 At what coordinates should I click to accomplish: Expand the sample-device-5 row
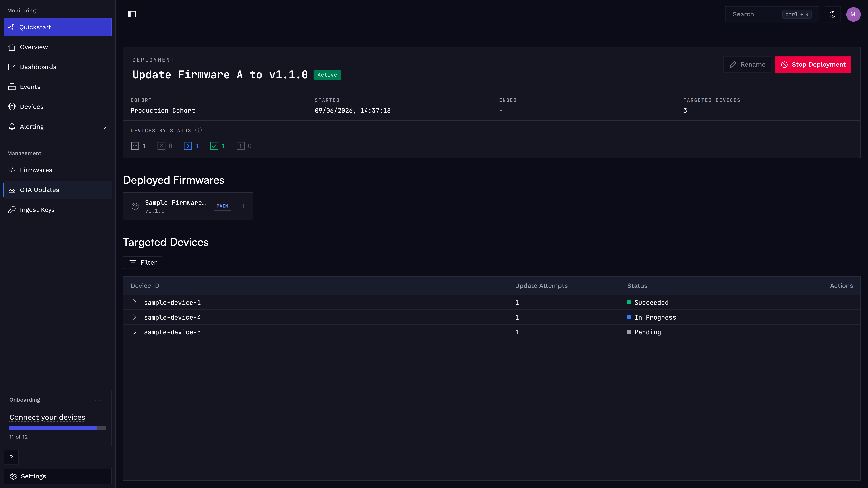(x=135, y=332)
